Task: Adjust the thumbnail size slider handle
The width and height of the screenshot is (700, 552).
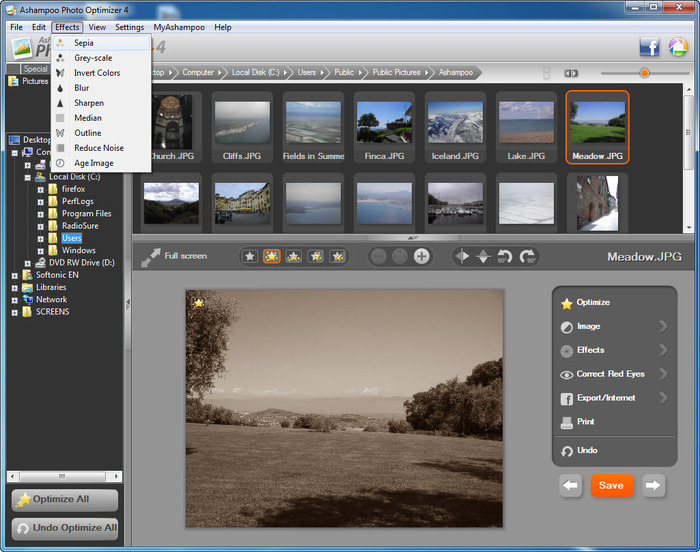Action: (x=644, y=73)
